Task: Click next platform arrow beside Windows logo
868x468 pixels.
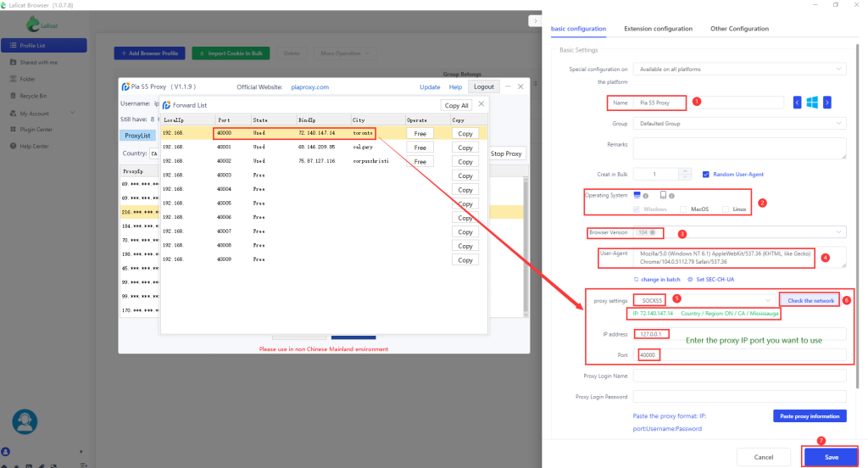Action: coord(827,103)
